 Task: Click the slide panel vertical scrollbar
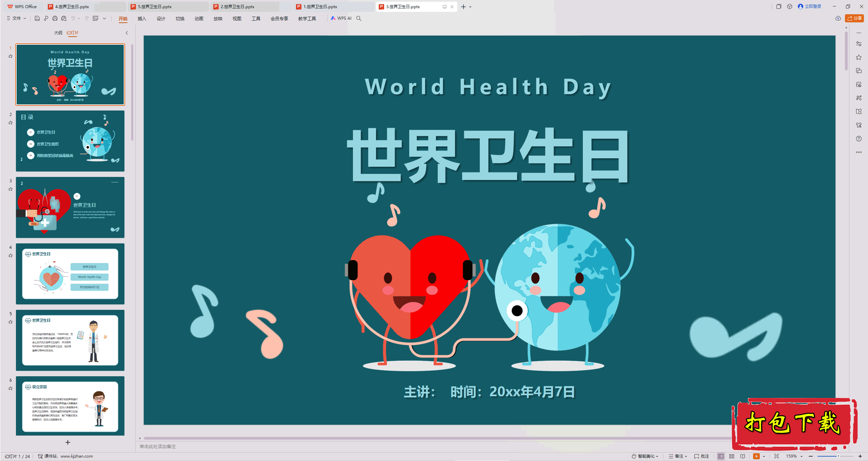(x=132, y=92)
